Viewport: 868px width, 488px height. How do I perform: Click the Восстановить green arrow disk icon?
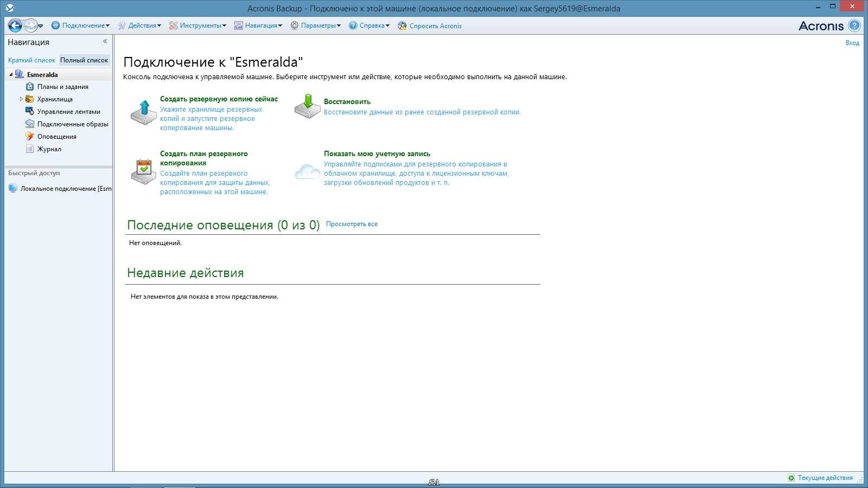(308, 106)
